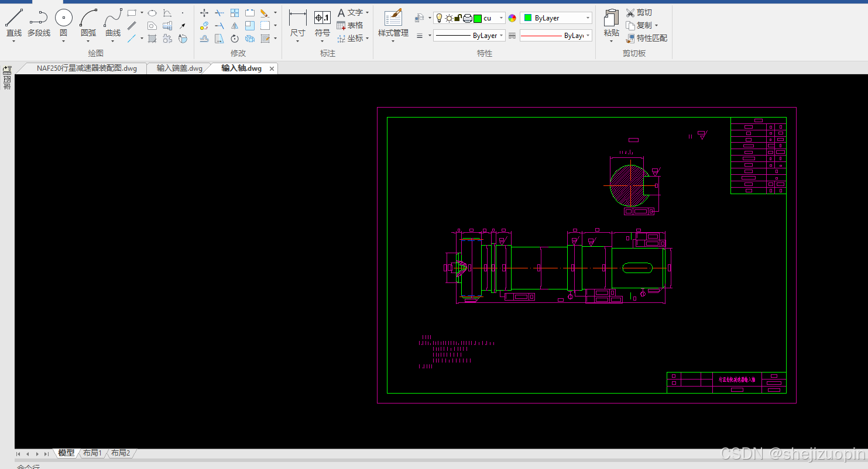
Task: Click the green ByLayer color swatch
Action: (528, 18)
